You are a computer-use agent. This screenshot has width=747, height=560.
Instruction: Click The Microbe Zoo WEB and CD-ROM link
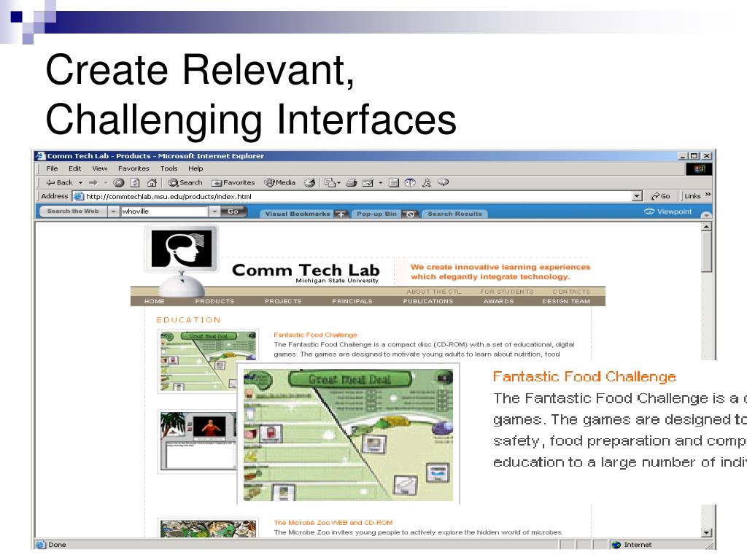333,523
